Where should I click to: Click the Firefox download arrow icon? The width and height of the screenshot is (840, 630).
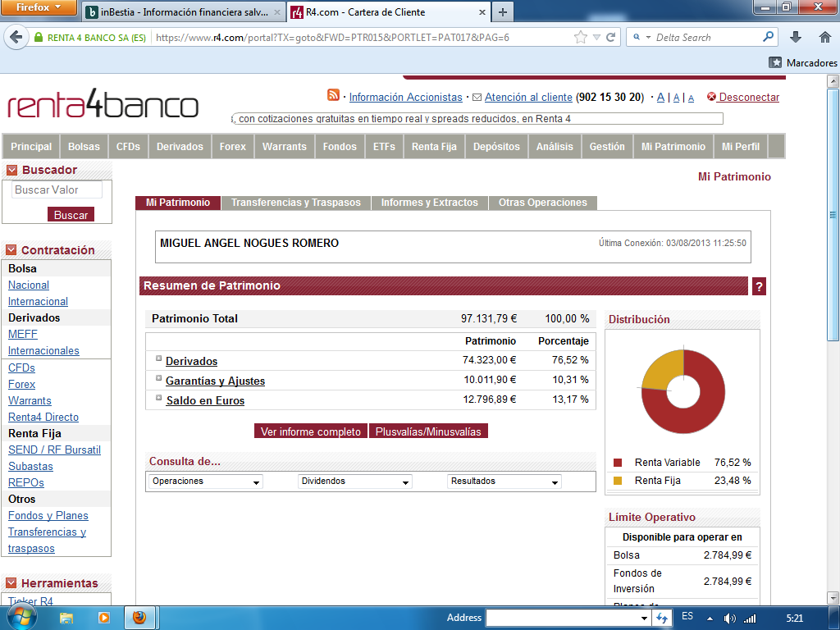pyautogui.click(x=795, y=37)
